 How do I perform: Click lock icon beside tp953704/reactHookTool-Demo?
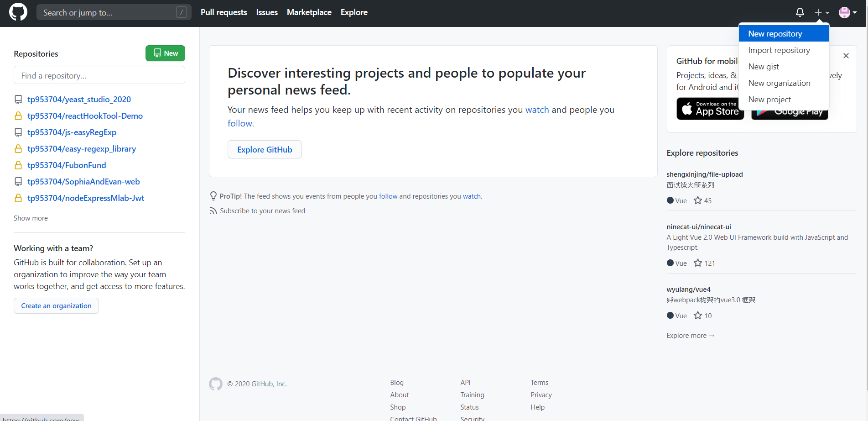[18, 116]
